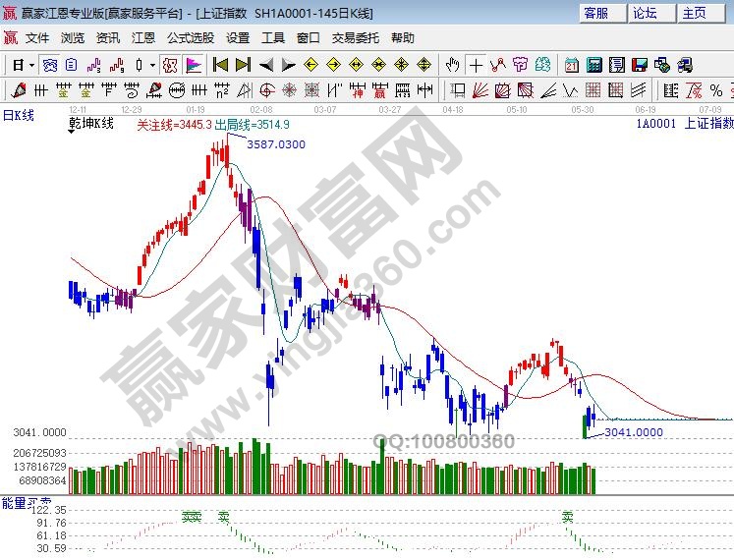Open the 日 period dropdown arrow

click(31, 65)
